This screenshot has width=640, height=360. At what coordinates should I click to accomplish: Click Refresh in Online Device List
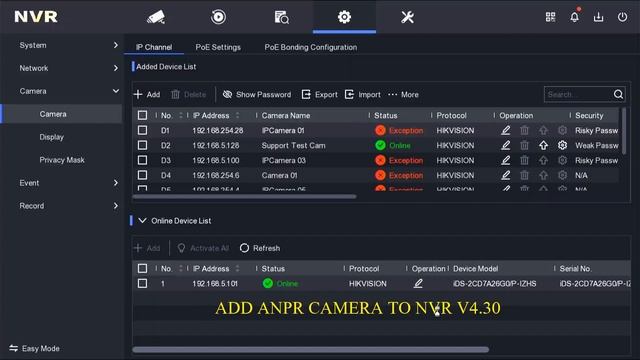(x=260, y=248)
